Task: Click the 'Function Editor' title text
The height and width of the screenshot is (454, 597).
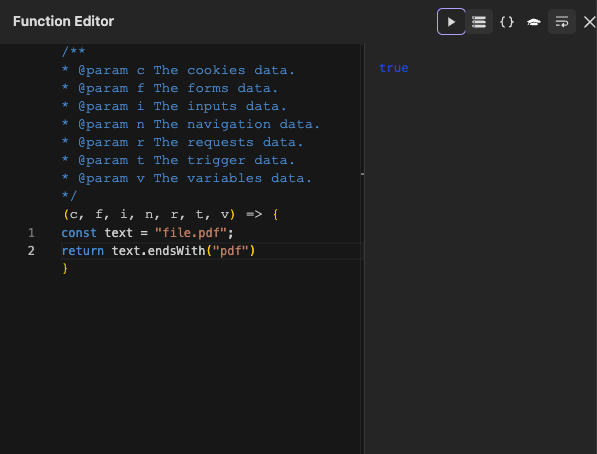Action: click(x=64, y=21)
